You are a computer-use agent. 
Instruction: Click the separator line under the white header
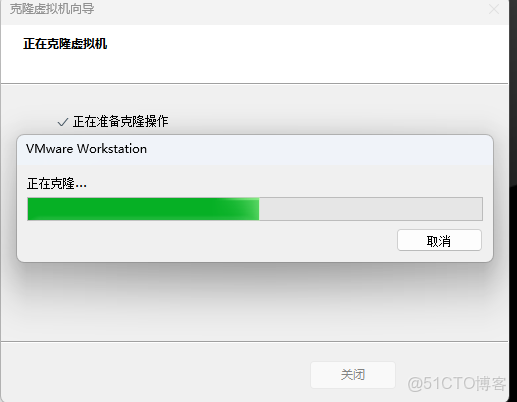point(255,83)
